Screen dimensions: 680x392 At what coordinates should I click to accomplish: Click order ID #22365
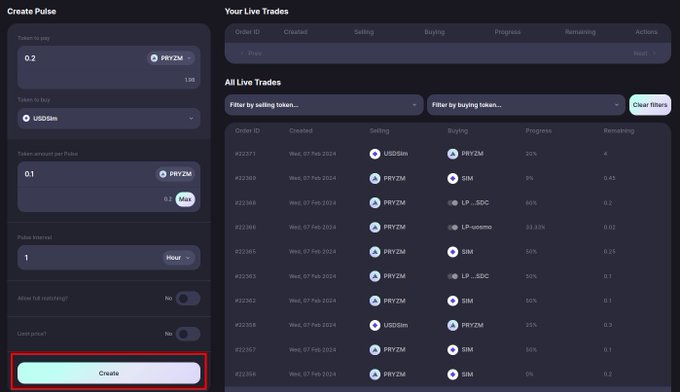point(245,252)
